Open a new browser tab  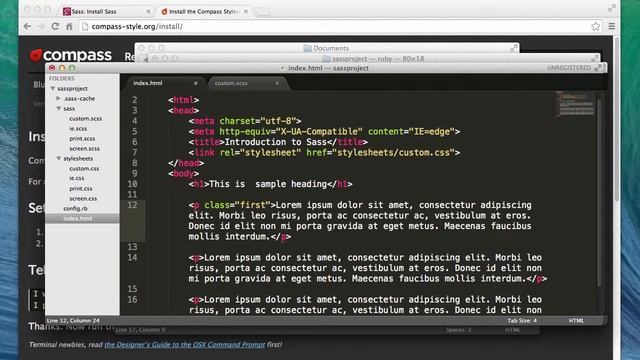coord(263,12)
